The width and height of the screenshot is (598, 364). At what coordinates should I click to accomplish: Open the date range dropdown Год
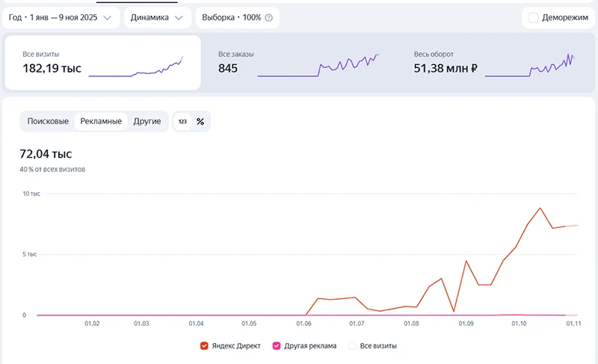61,17
